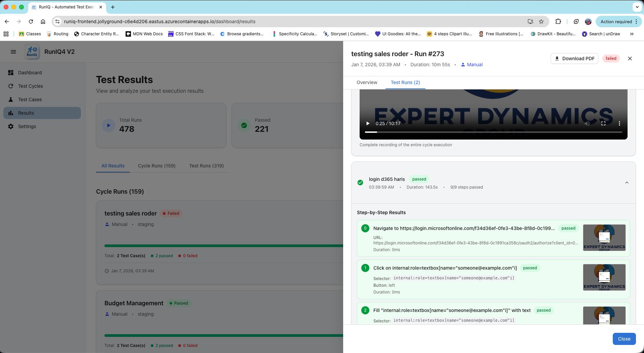Switch to the Overview tab
The width and height of the screenshot is (644, 353).
367,82
